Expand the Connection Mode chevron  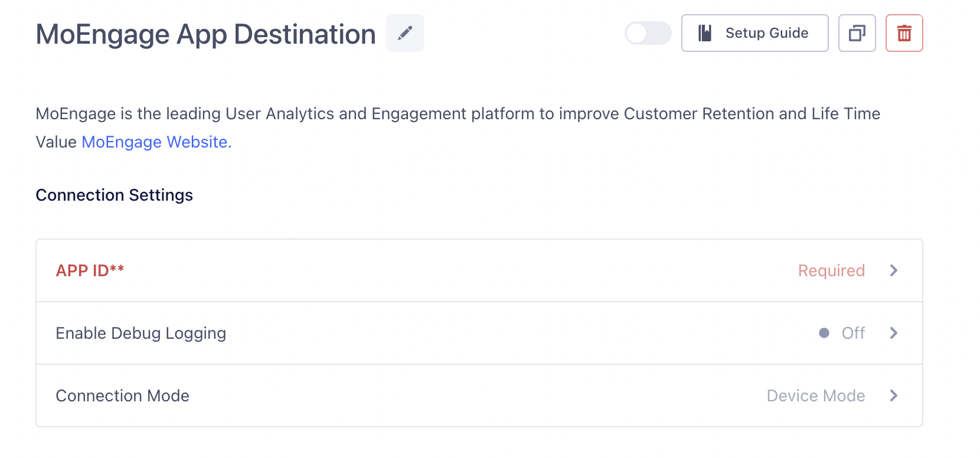tap(893, 395)
